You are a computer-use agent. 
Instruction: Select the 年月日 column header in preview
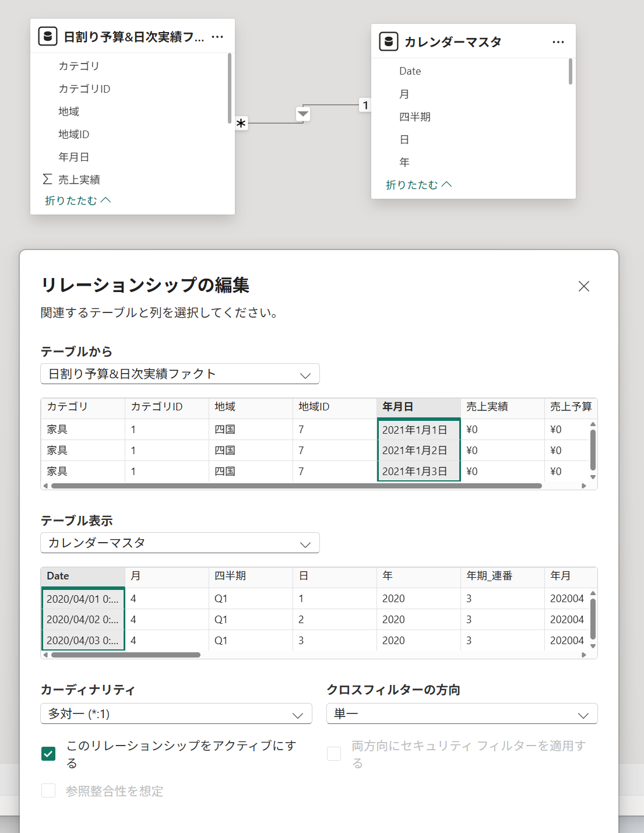418,407
